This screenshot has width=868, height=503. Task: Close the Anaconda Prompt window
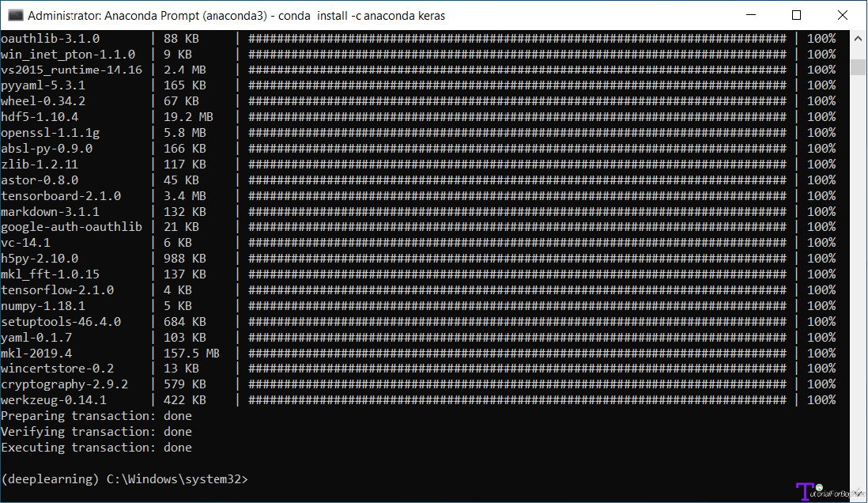tap(843, 15)
